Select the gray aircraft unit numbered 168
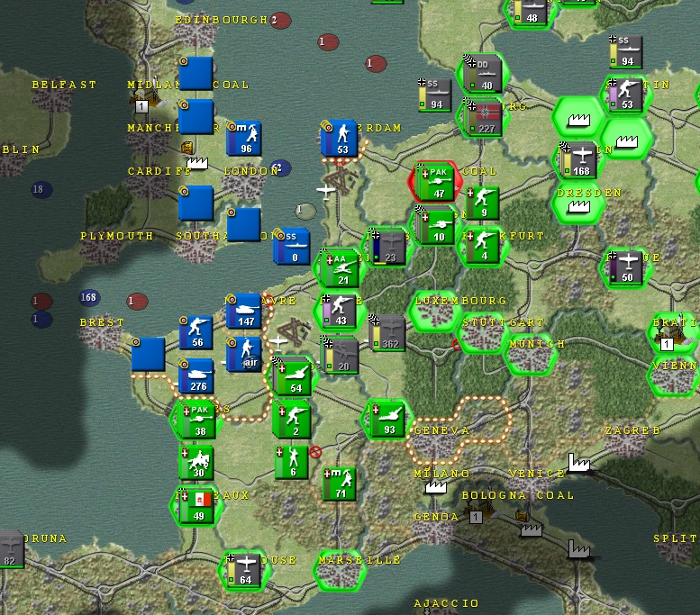The image size is (700, 615). [578, 160]
